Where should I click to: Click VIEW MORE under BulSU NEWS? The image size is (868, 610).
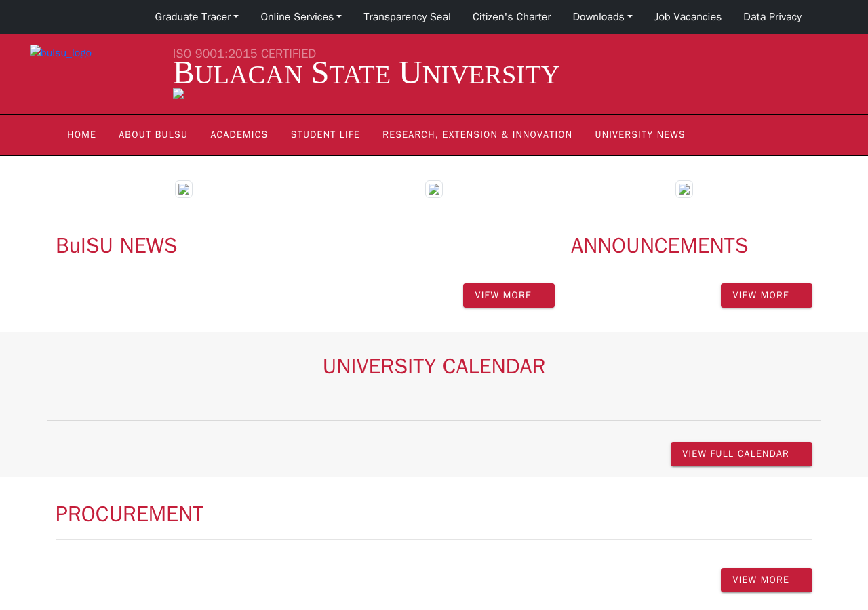click(x=509, y=296)
